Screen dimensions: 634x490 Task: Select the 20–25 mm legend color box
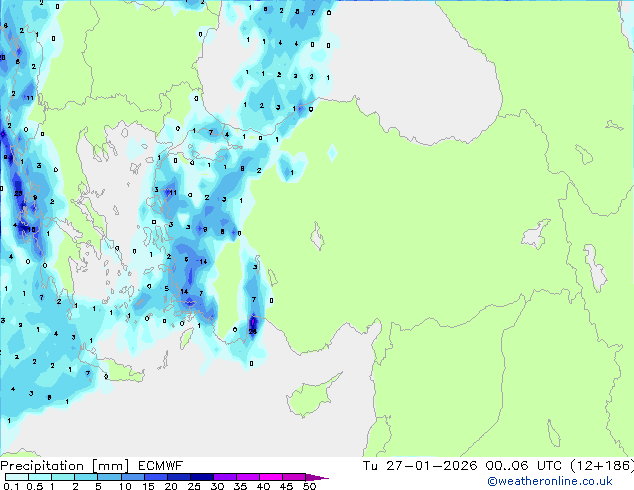[x=178, y=477]
